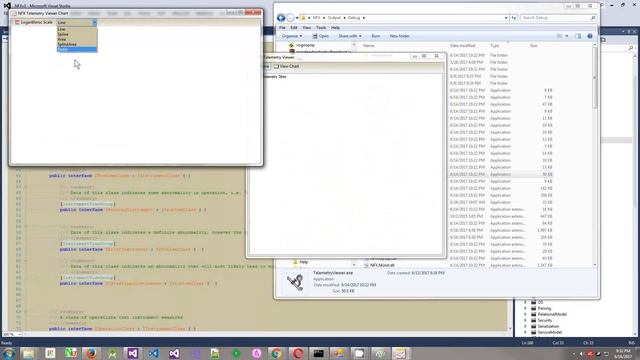The height and width of the screenshot is (360, 640).
Task: Select the Serialization folder in Solution Explorer
Action: [x=548, y=327]
